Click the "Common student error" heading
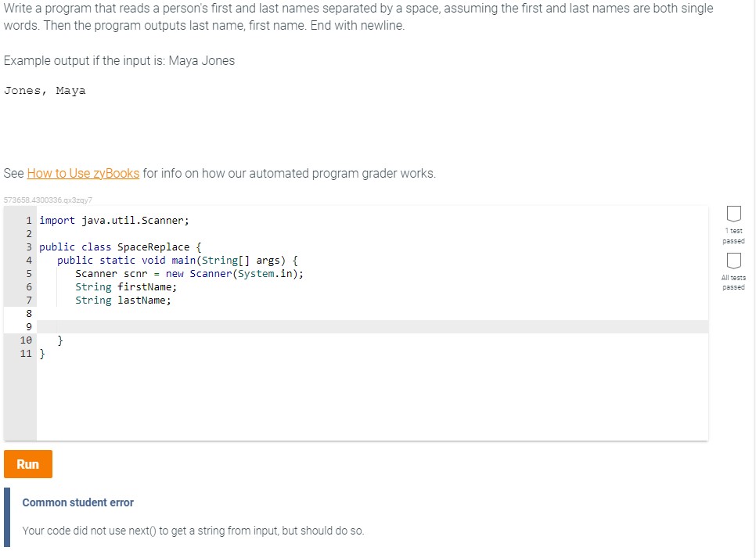 (x=77, y=502)
